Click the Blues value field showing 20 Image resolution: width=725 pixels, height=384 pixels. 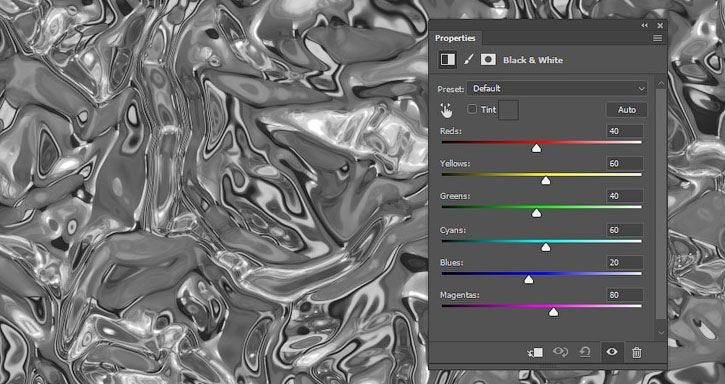click(625, 263)
